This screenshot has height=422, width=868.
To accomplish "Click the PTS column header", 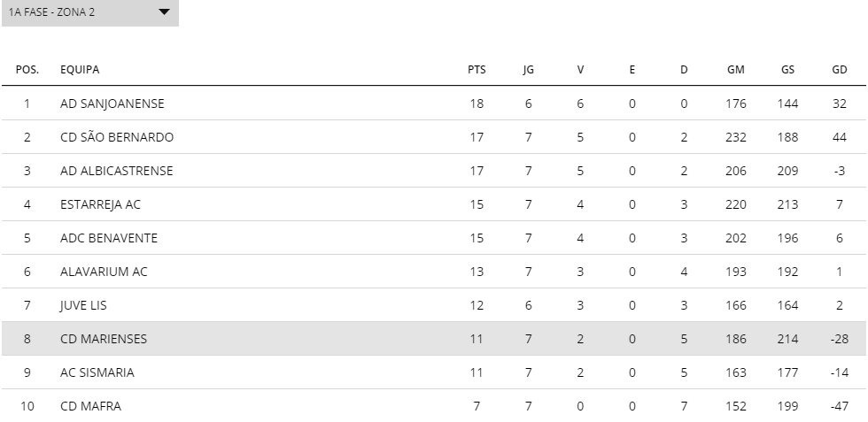I will pyautogui.click(x=477, y=70).
